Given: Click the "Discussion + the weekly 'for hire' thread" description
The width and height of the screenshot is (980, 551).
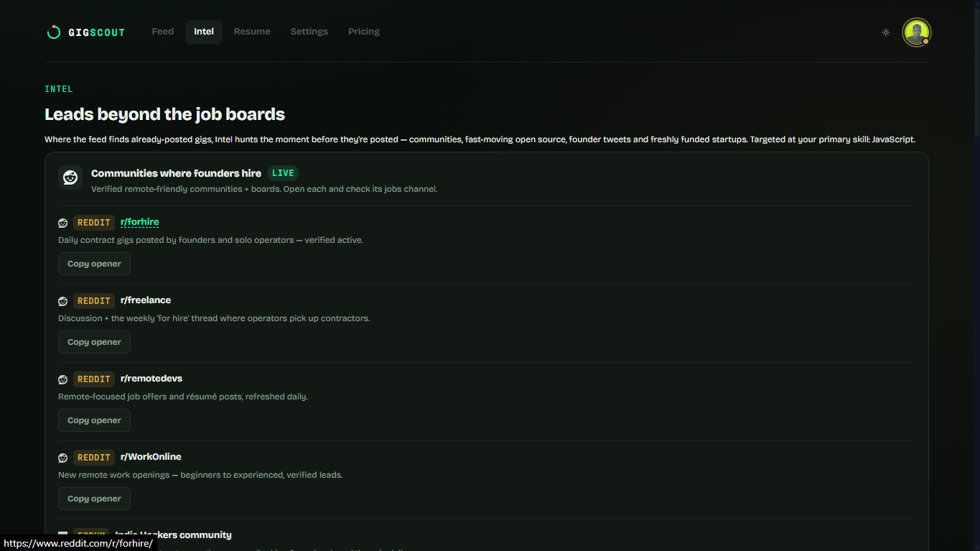Looking at the screenshot, I should (214, 318).
